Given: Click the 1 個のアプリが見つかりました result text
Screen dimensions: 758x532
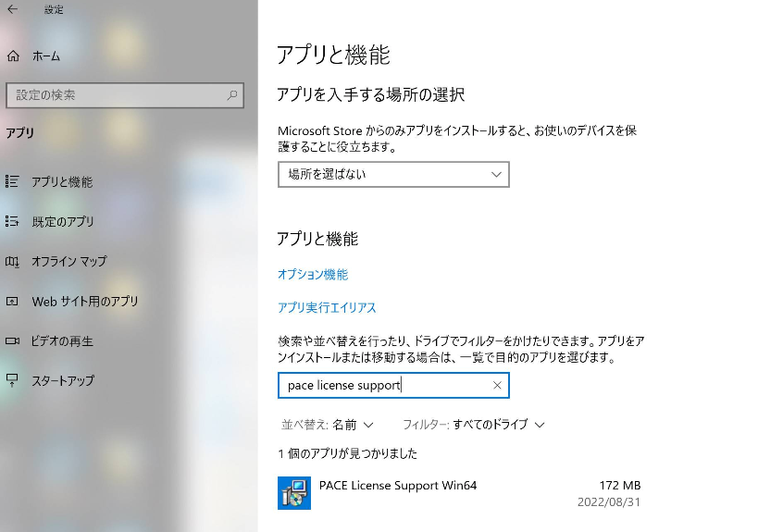Looking at the screenshot, I should 348,453.
